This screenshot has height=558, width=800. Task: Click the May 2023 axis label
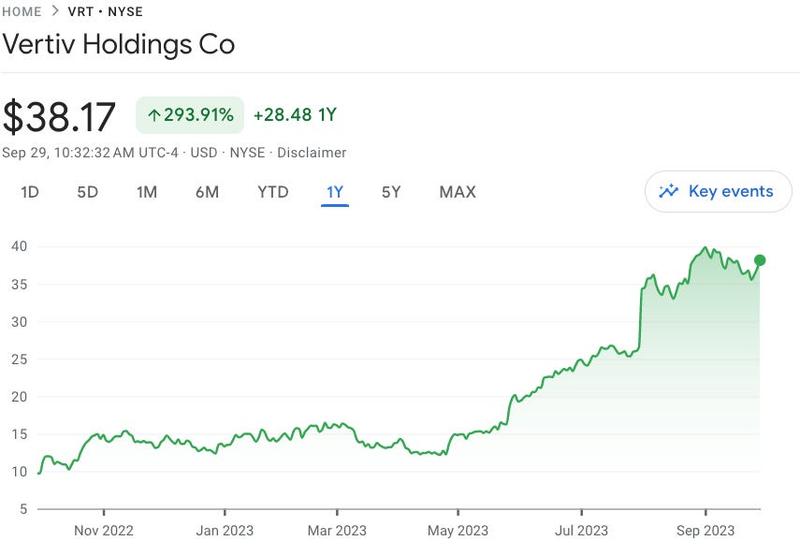[x=458, y=530]
